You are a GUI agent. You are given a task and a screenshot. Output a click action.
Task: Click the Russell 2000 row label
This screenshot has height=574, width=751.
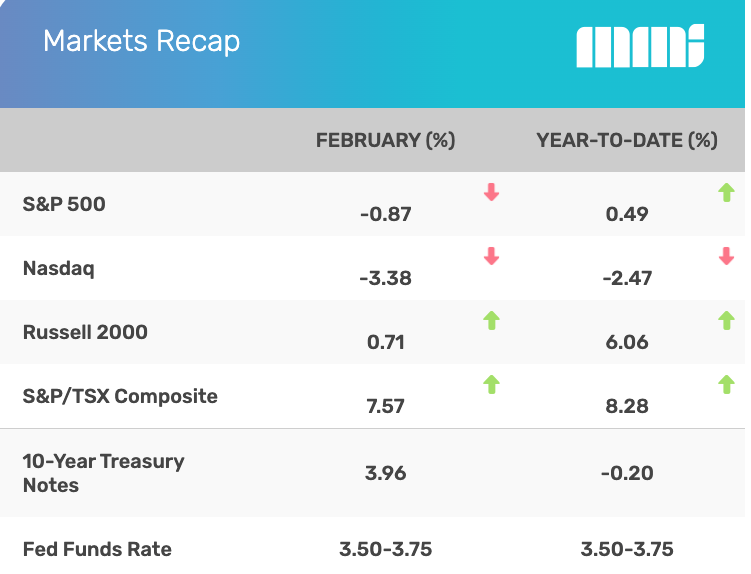(85, 332)
